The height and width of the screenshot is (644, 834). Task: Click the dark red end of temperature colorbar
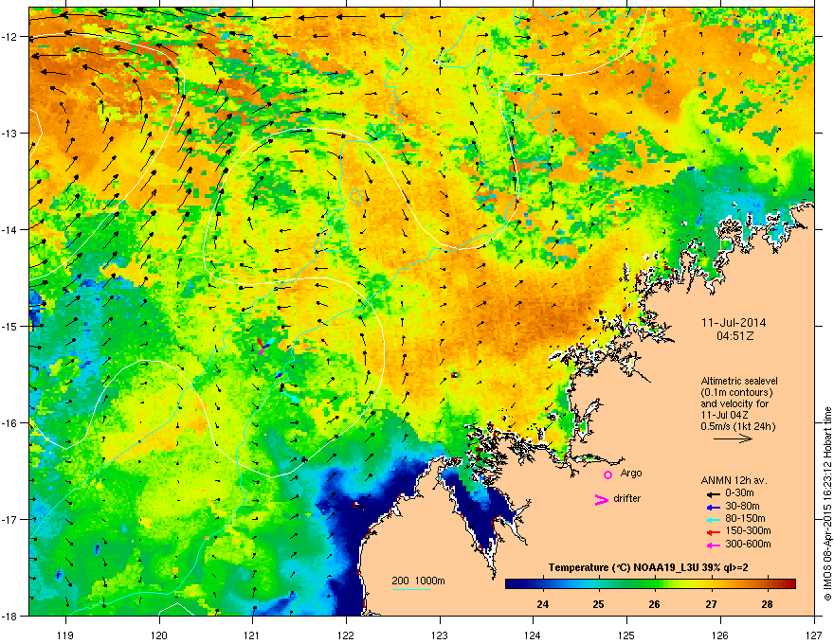pos(790,583)
